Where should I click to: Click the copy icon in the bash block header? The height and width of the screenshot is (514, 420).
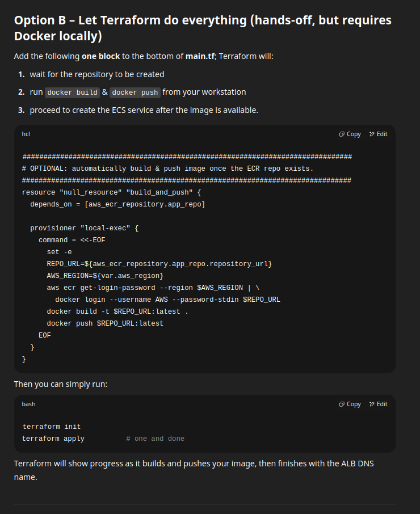pos(342,404)
